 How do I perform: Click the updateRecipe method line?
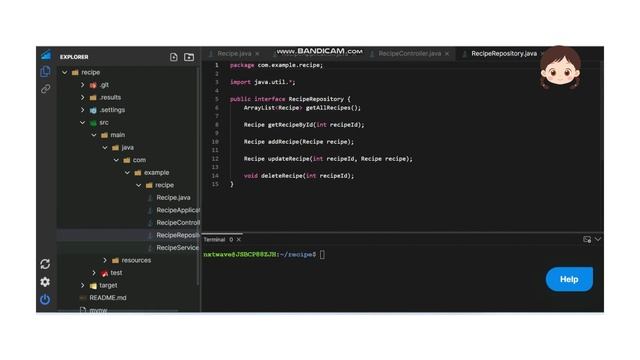click(328, 159)
